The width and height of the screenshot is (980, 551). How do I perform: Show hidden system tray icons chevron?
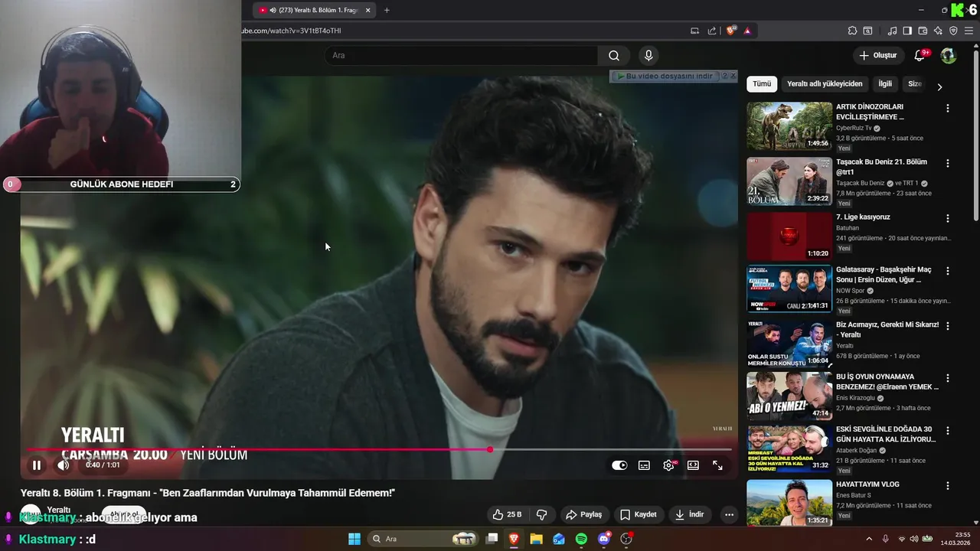coord(868,539)
